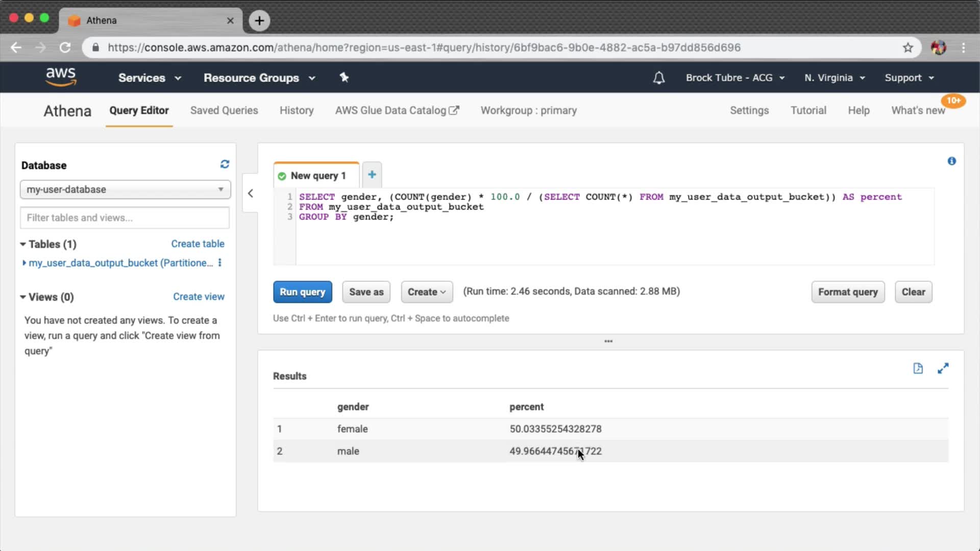Open the AWS notifications bell
The image size is (980, 551).
pyautogui.click(x=659, y=78)
